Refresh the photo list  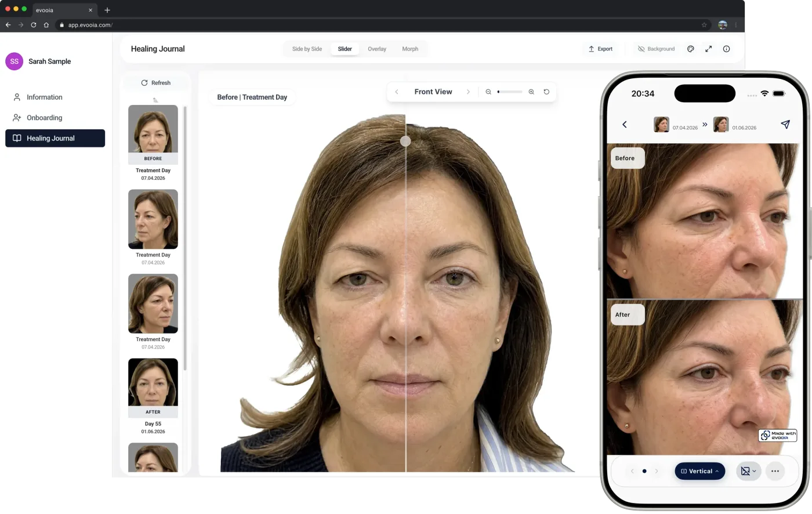point(155,83)
